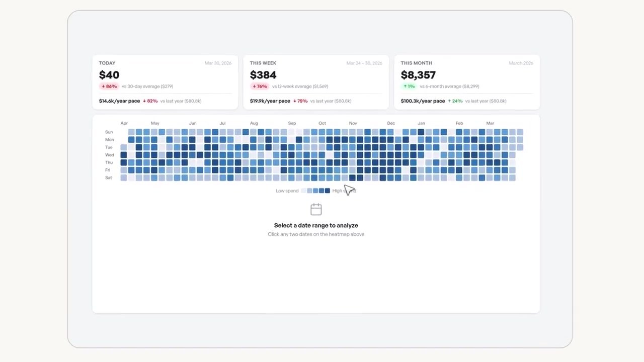
Task: Click the calendar icon above the date range prompt
Action: [316, 209]
